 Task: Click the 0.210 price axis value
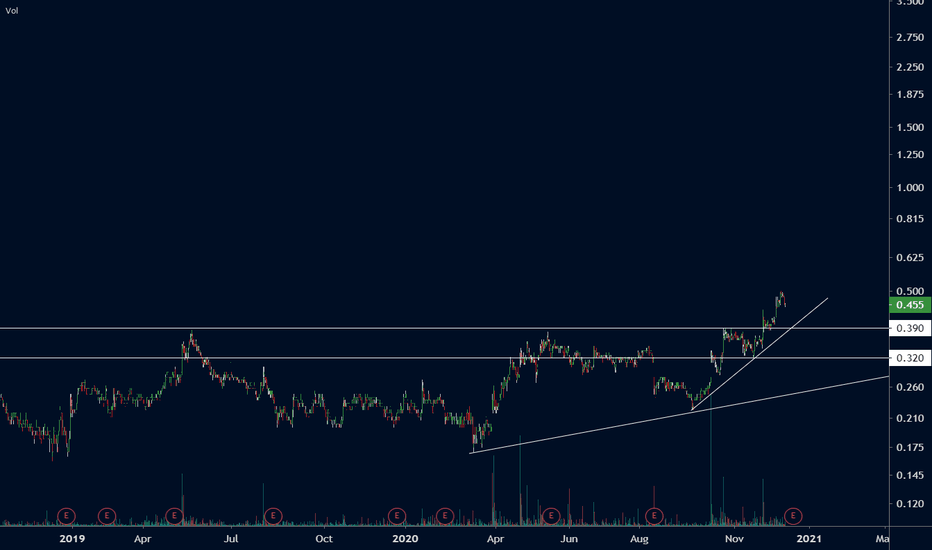pos(910,419)
